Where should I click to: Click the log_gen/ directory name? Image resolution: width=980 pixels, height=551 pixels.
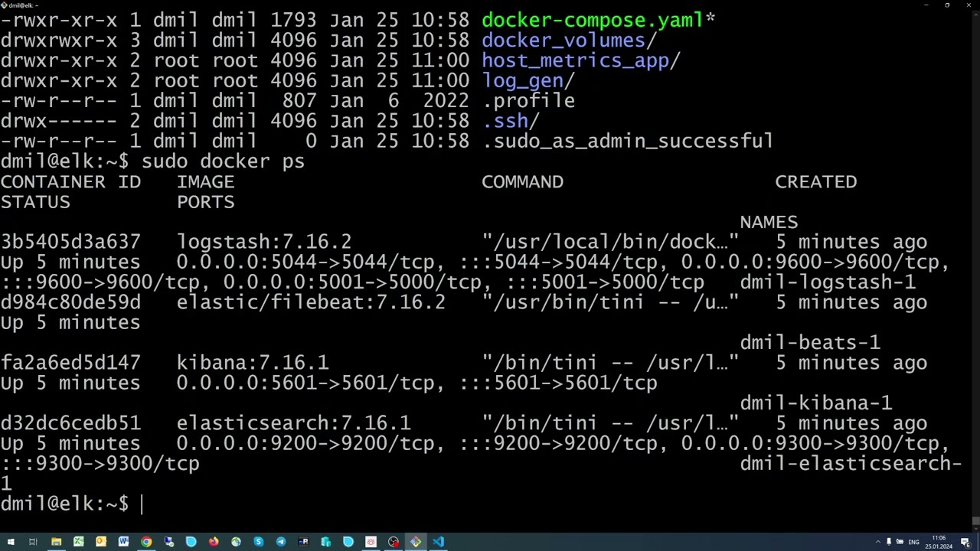528,80
